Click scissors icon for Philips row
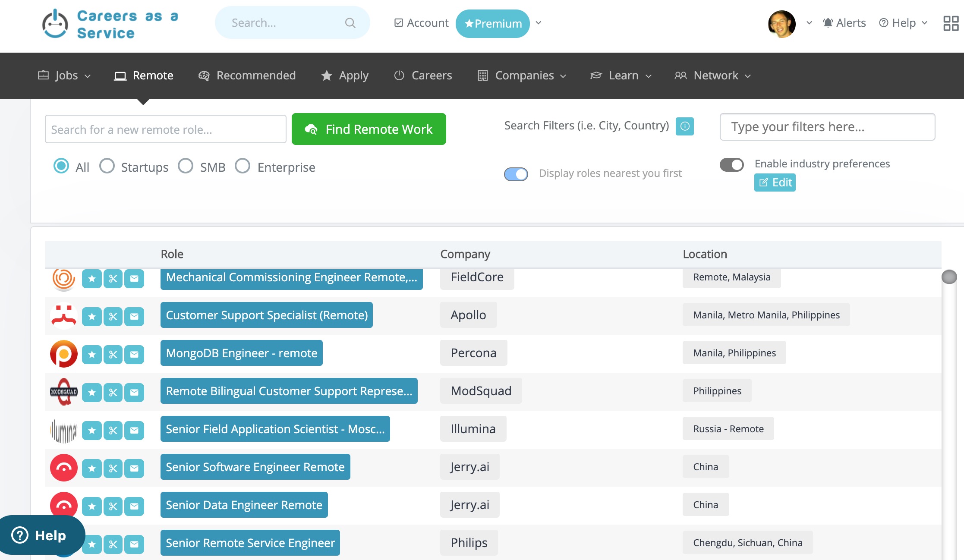 coord(113,544)
